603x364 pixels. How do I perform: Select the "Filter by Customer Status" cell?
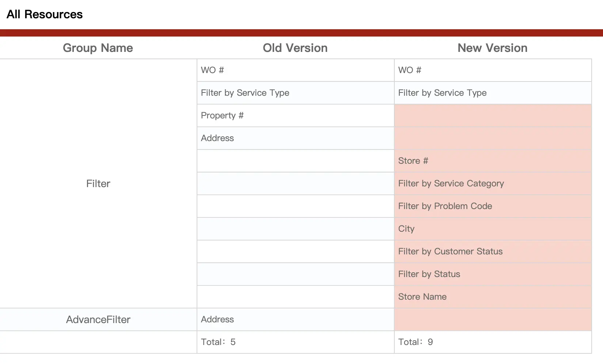[493, 251]
